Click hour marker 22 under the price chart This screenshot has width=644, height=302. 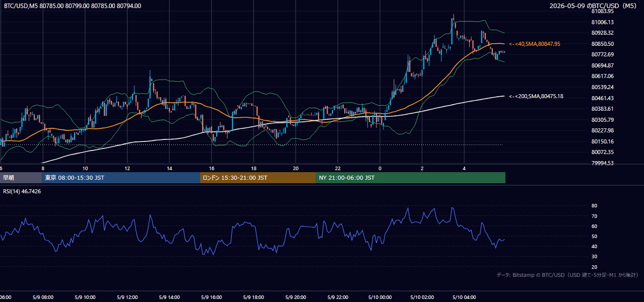coord(338,168)
